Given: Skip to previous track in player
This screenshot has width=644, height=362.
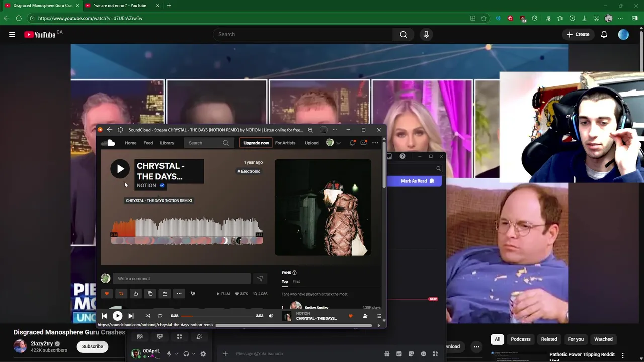Looking at the screenshot, I should 104,316.
